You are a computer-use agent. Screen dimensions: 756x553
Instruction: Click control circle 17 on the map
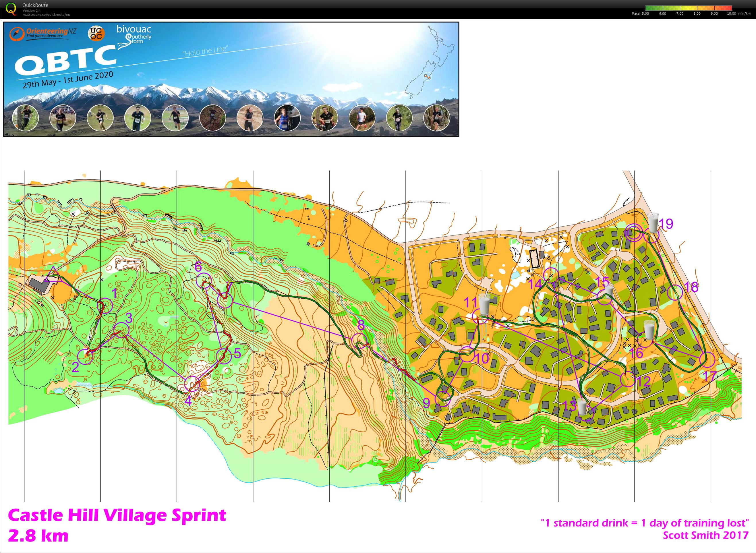point(707,360)
